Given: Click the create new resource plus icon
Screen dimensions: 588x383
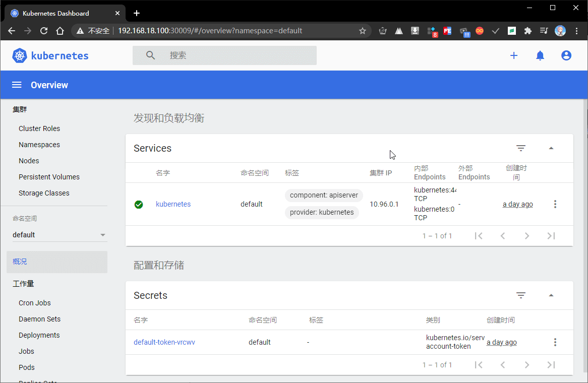Looking at the screenshot, I should [514, 55].
